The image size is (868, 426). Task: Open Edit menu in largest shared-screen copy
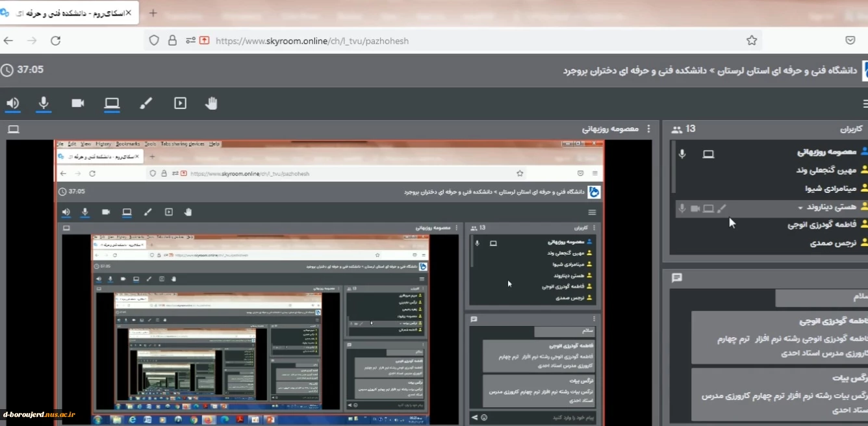coord(71,144)
